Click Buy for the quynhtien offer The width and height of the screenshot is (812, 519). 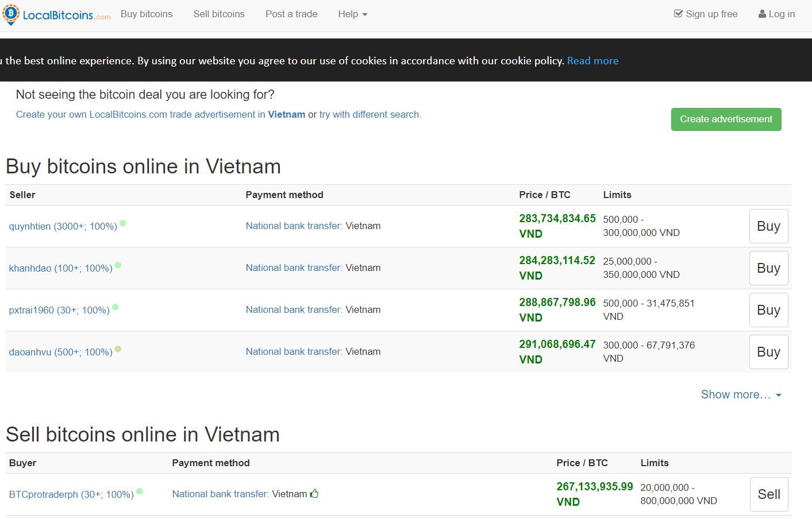point(768,226)
